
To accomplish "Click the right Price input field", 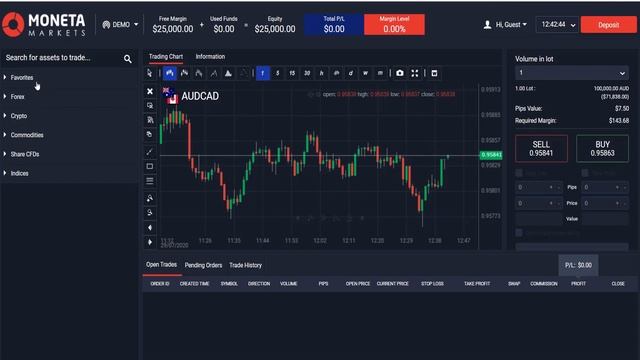I will pos(605,203).
